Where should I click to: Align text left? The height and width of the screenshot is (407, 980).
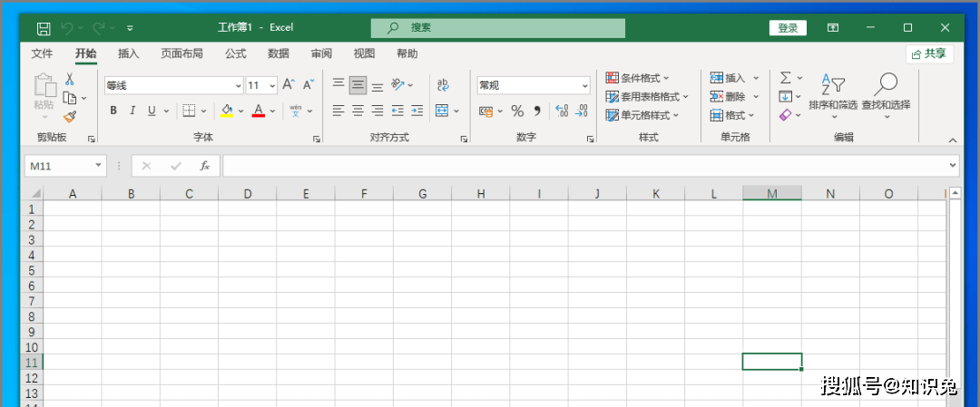coord(338,111)
